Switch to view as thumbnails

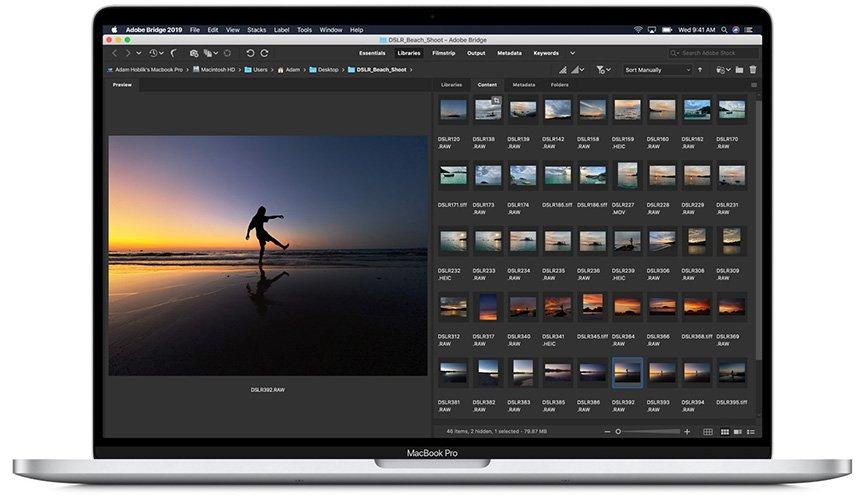[x=725, y=432]
